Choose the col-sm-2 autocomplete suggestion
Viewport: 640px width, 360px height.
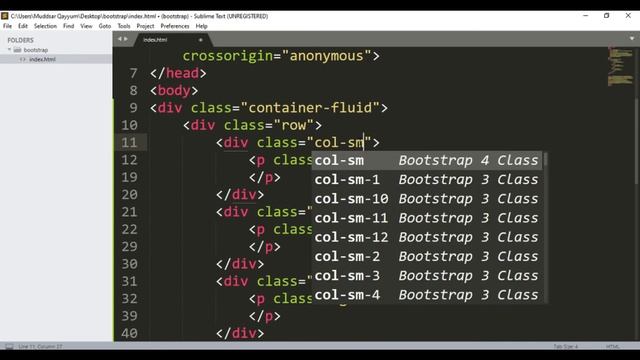[427, 256]
